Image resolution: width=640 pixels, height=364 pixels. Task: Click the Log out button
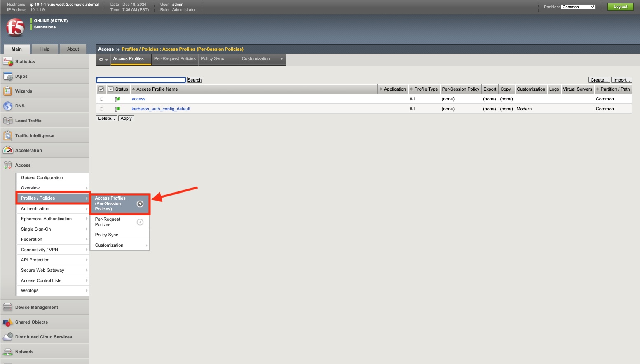[620, 7]
